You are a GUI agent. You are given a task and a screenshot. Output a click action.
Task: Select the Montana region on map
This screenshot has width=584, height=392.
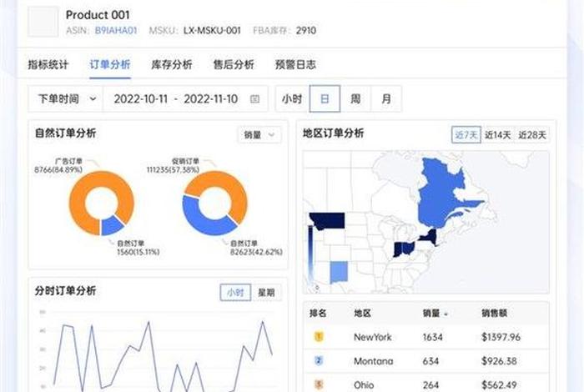coord(330,219)
